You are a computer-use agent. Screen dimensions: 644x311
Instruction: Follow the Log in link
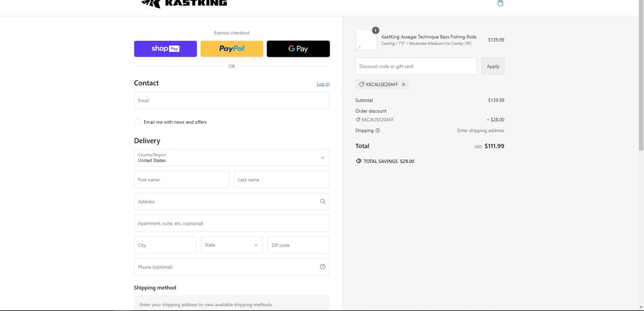coord(323,84)
